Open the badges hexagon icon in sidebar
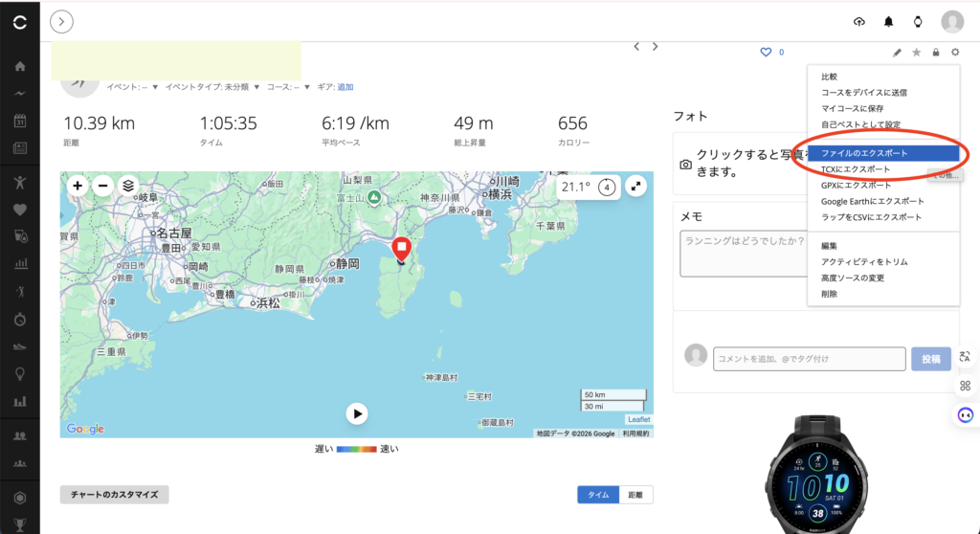 pyautogui.click(x=20, y=498)
